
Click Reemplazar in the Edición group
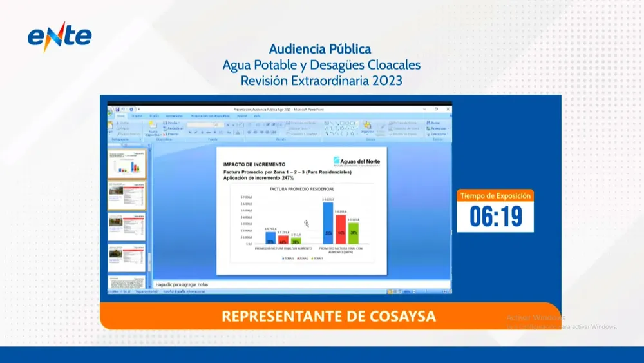436,128
